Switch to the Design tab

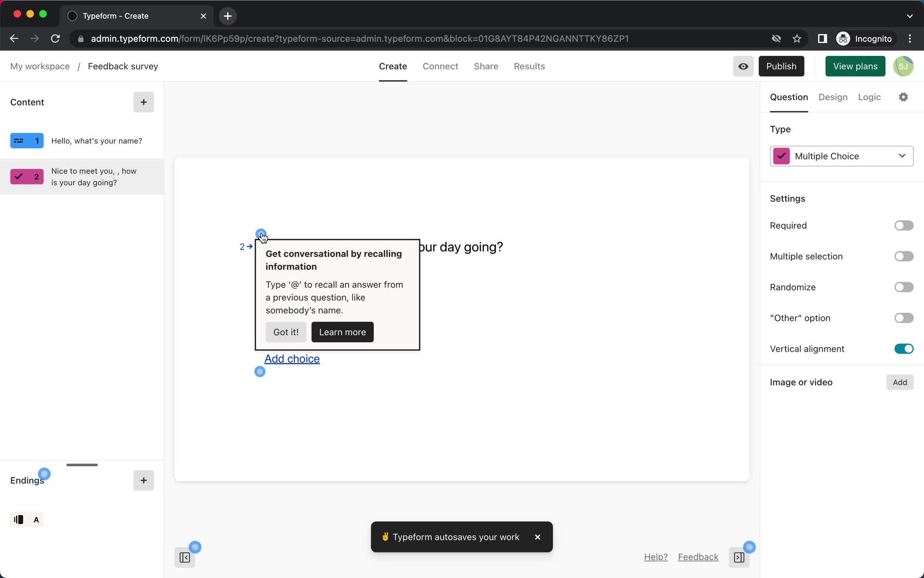tap(833, 96)
